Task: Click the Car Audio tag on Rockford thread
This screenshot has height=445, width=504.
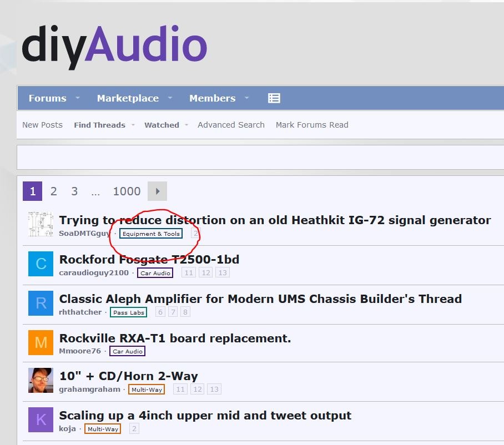Action: [155, 273]
